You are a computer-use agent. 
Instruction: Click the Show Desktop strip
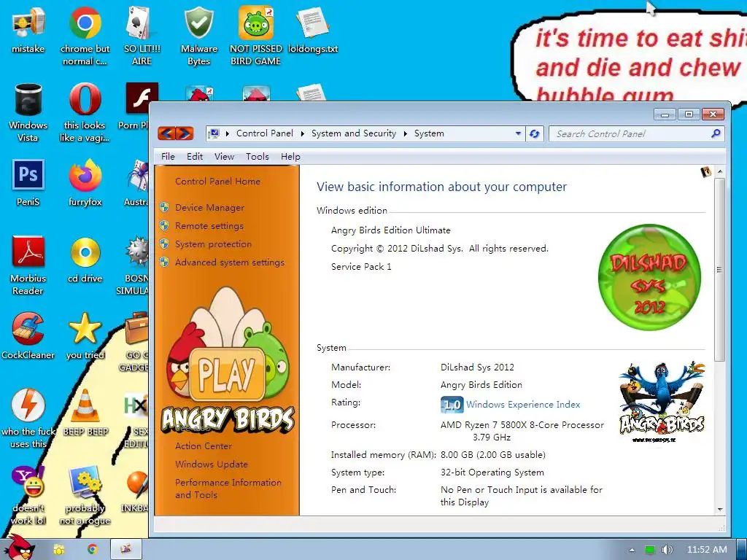tap(741, 549)
